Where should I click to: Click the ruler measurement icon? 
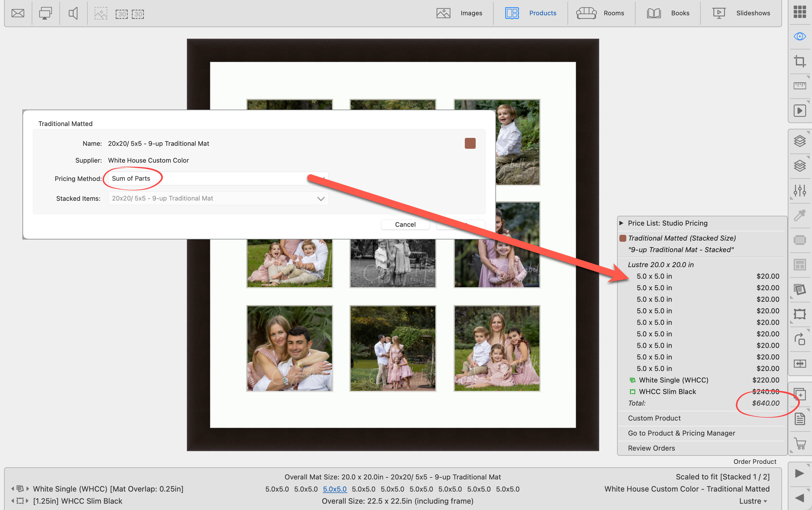click(800, 86)
